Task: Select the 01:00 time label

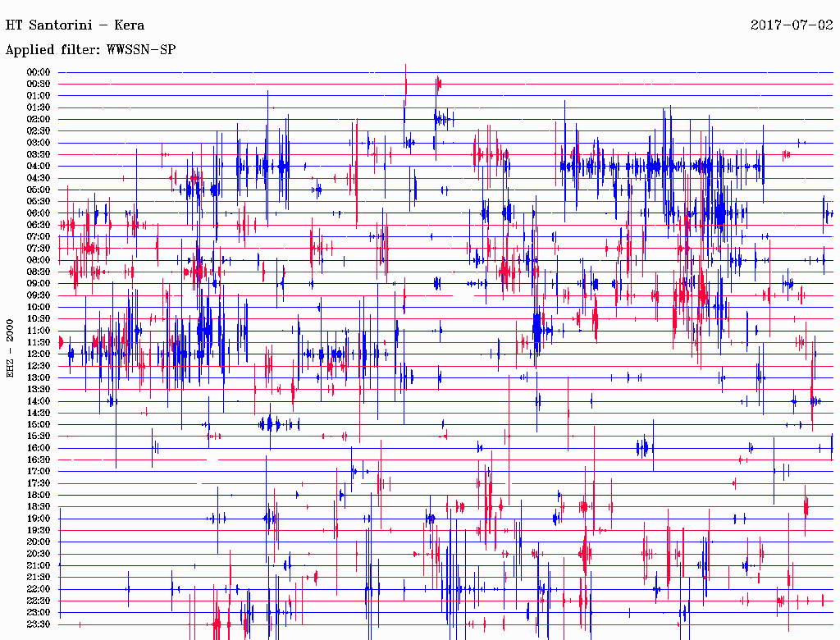Action: [x=39, y=95]
